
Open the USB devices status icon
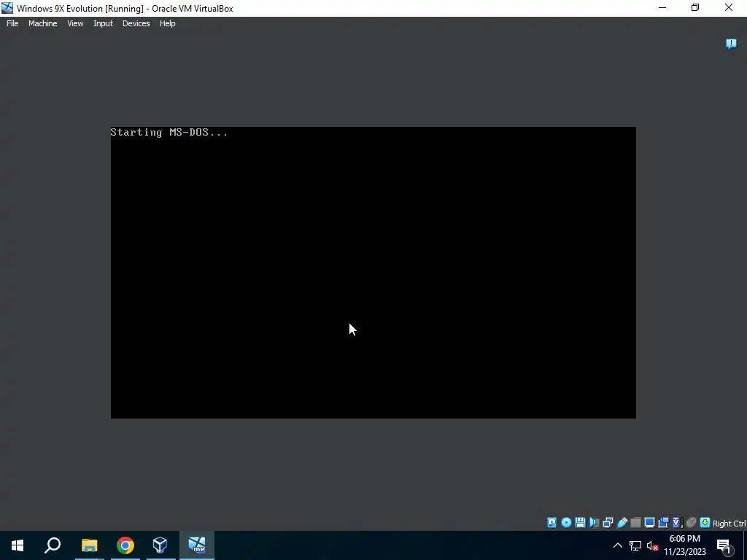pos(622,522)
